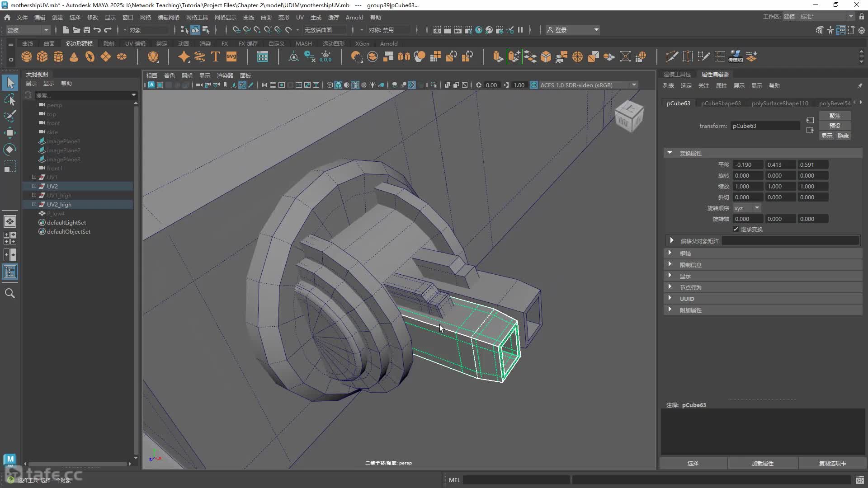Screen dimensions: 868x488
Task: Click the open scene folder icon
Action: (76, 30)
